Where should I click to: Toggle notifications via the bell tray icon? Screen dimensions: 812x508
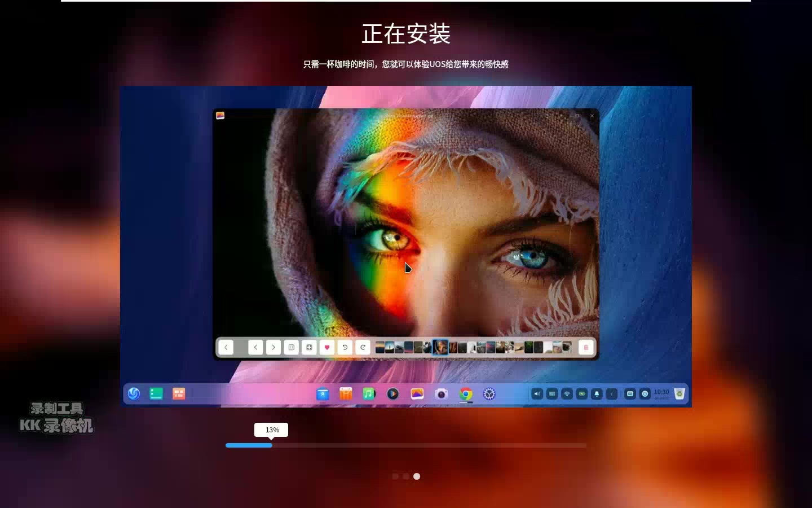point(596,394)
